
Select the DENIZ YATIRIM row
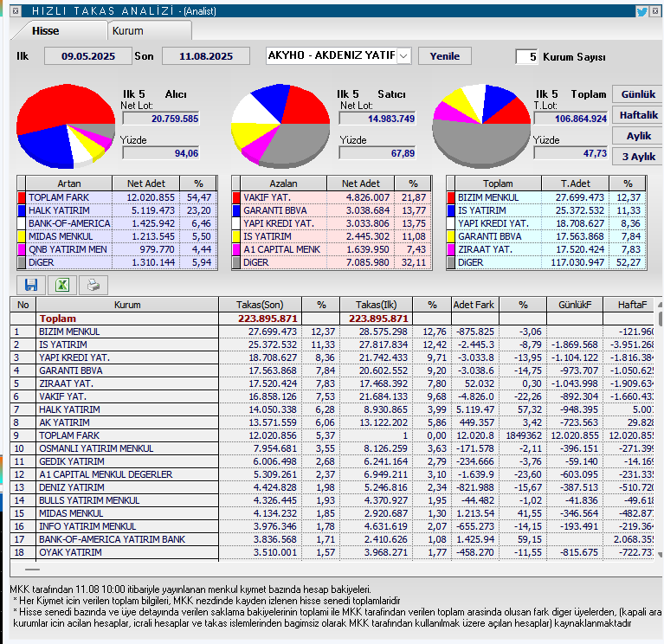332,487
